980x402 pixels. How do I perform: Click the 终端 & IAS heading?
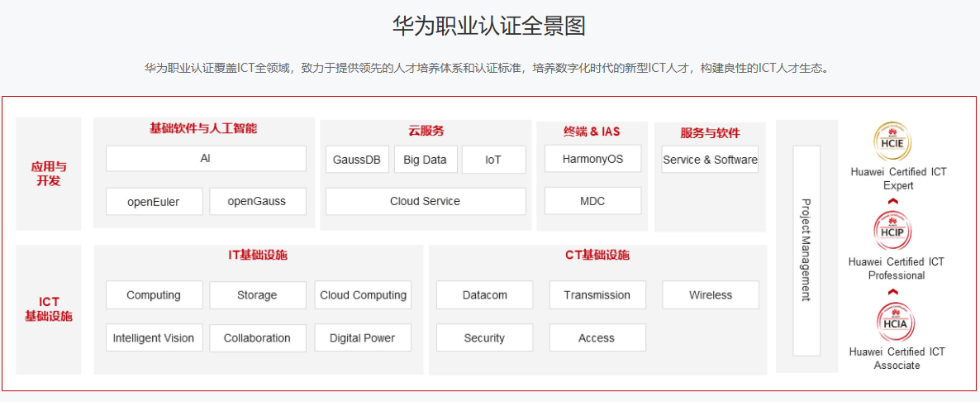tap(592, 132)
